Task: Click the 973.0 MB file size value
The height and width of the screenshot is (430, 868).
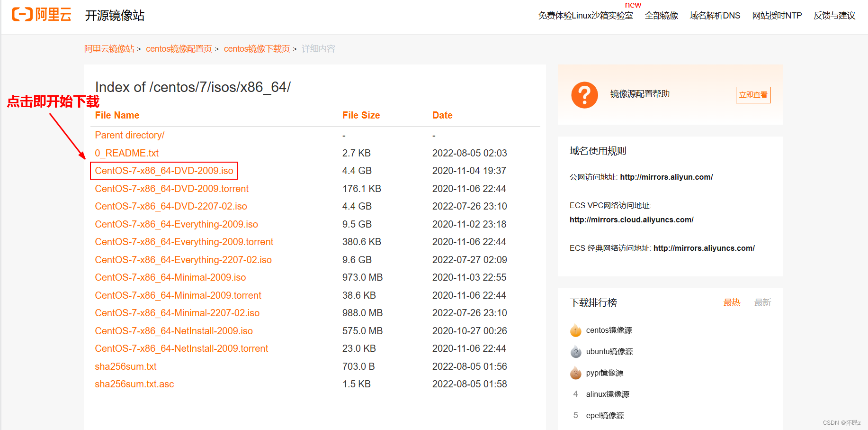Action: coord(362,277)
